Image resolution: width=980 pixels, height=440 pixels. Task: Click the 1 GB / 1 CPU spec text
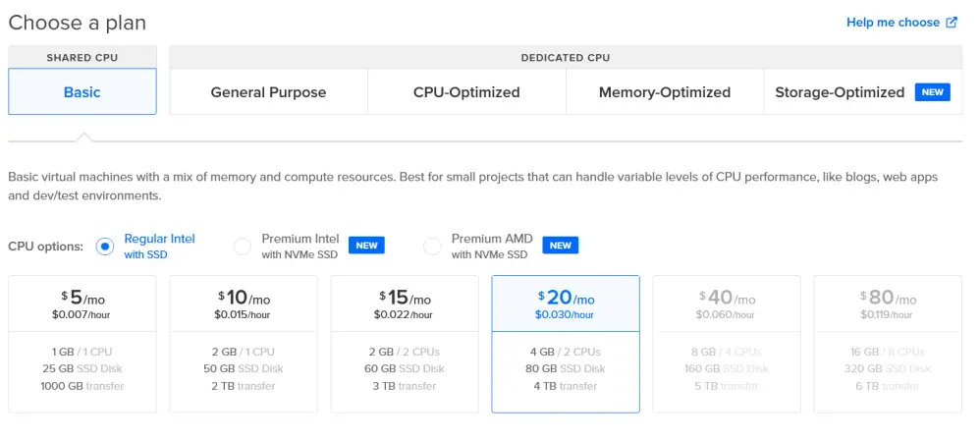pyautogui.click(x=82, y=352)
